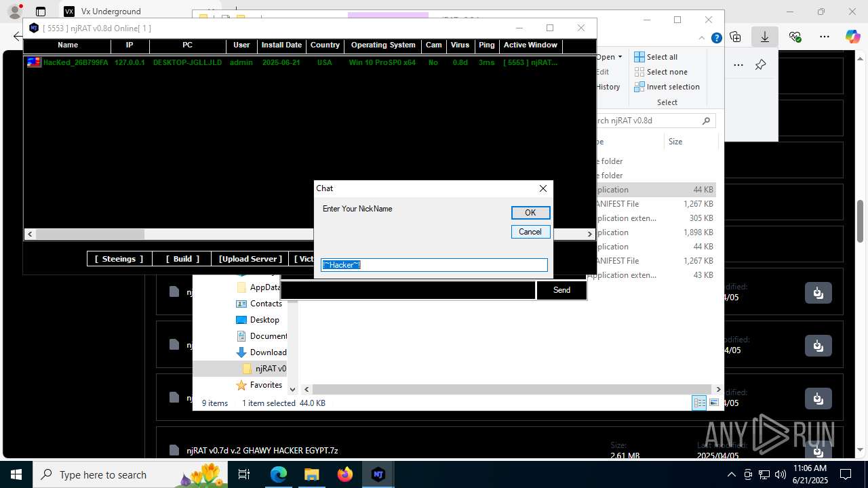
Task: Click the Active Window column header
Action: click(530, 45)
